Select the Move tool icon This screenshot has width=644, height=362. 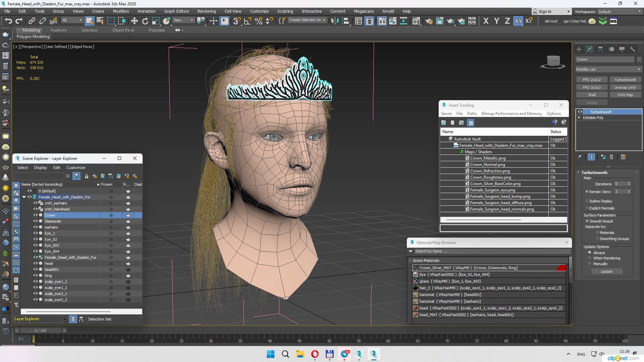(x=135, y=21)
